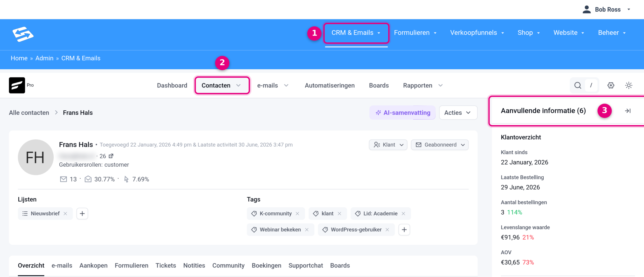Viewport: 644px width, 277px height.
Task: Open the Formulieren top menu
Action: pos(415,33)
